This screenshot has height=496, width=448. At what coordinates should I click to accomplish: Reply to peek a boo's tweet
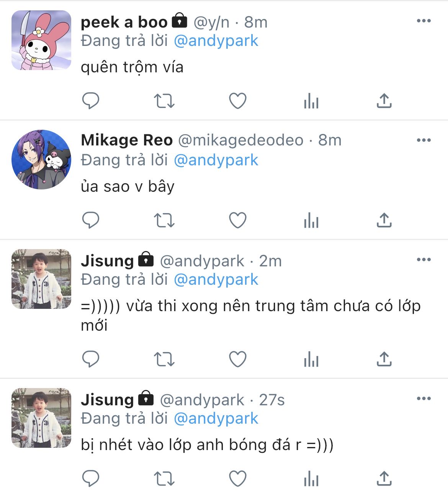91,101
